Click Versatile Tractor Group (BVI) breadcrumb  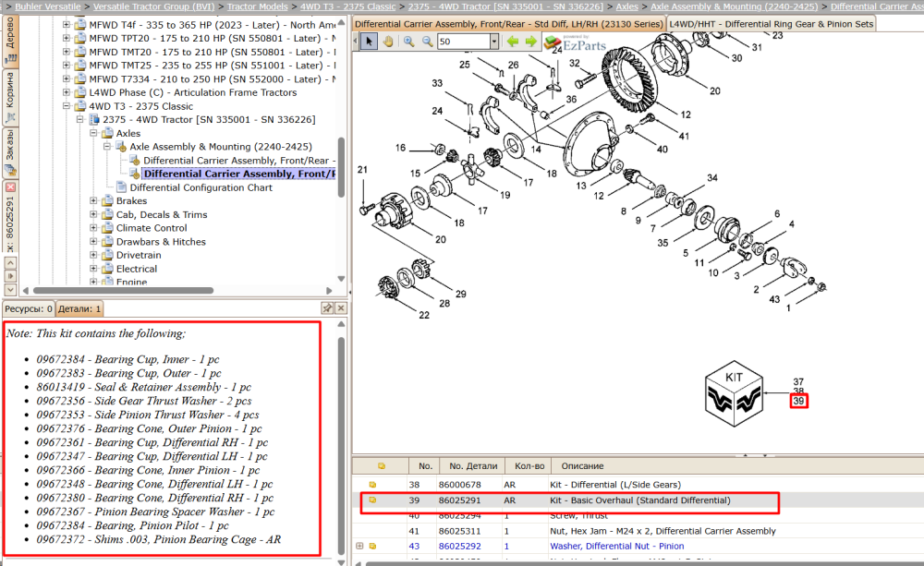point(153,6)
